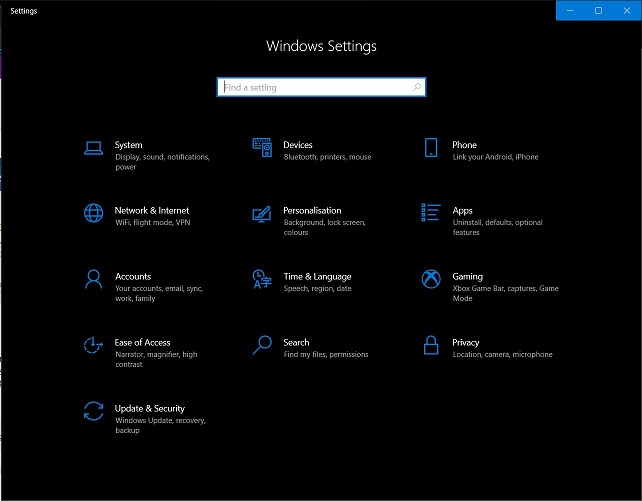Click 'Display, sound, notifications, power' description

[x=162, y=162]
